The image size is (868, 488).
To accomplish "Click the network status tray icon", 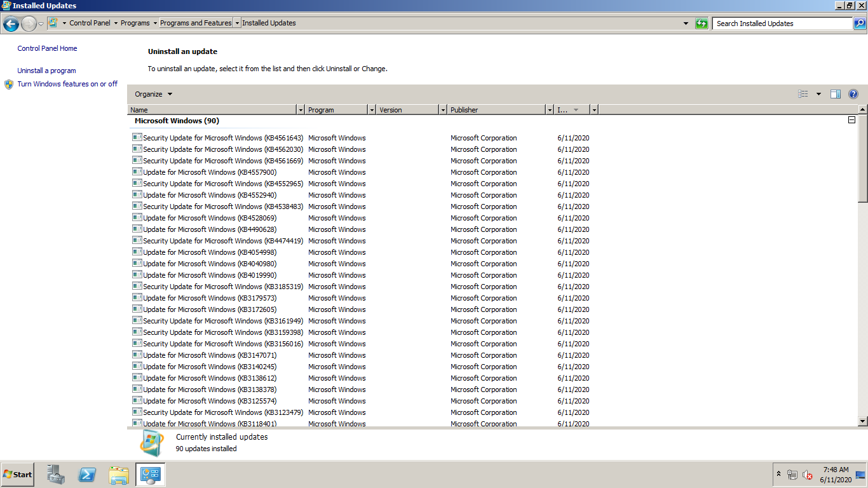I will (x=792, y=475).
